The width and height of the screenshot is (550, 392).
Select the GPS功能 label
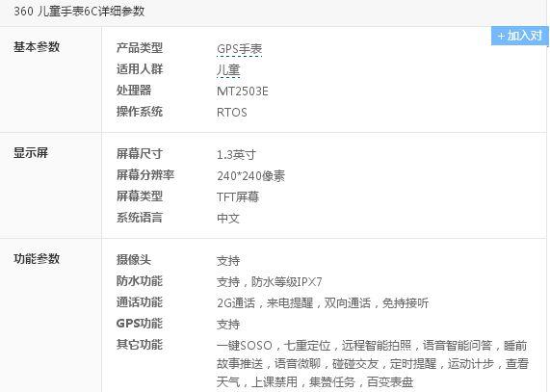tap(140, 324)
